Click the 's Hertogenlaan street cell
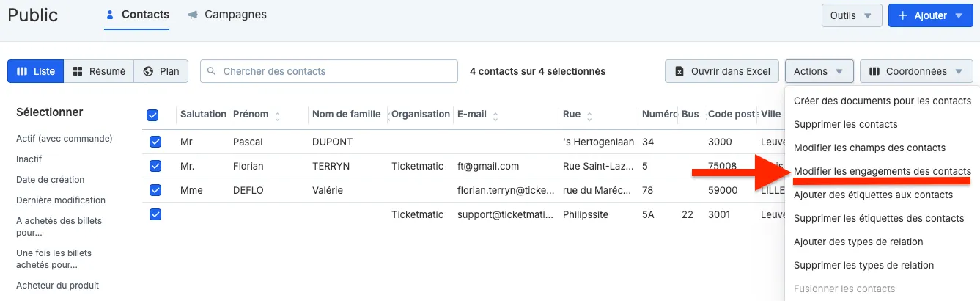This screenshot has width=980, height=301. tap(597, 142)
